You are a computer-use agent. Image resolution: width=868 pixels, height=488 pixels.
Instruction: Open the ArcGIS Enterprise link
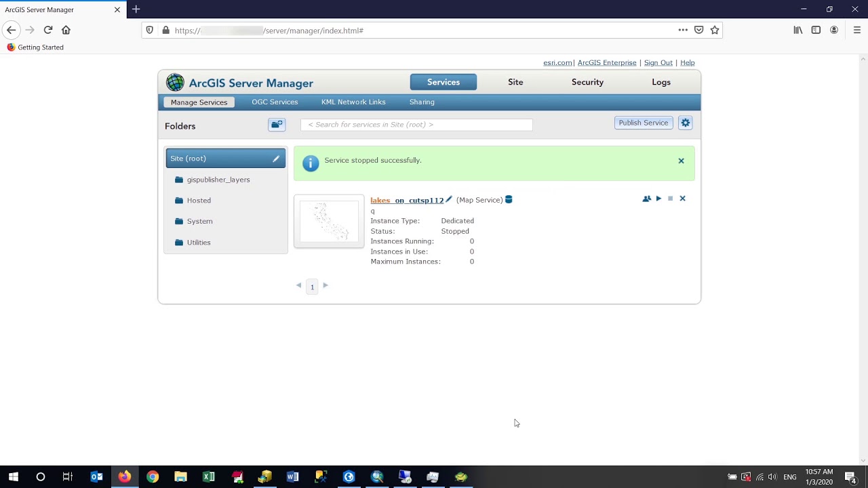pyautogui.click(x=607, y=63)
